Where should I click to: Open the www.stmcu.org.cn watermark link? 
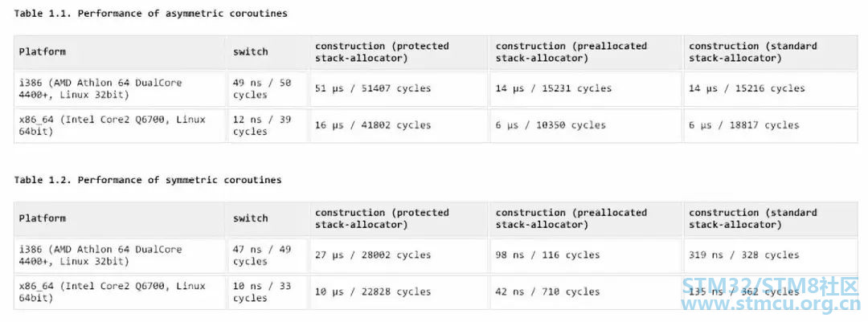pyautogui.click(x=771, y=305)
